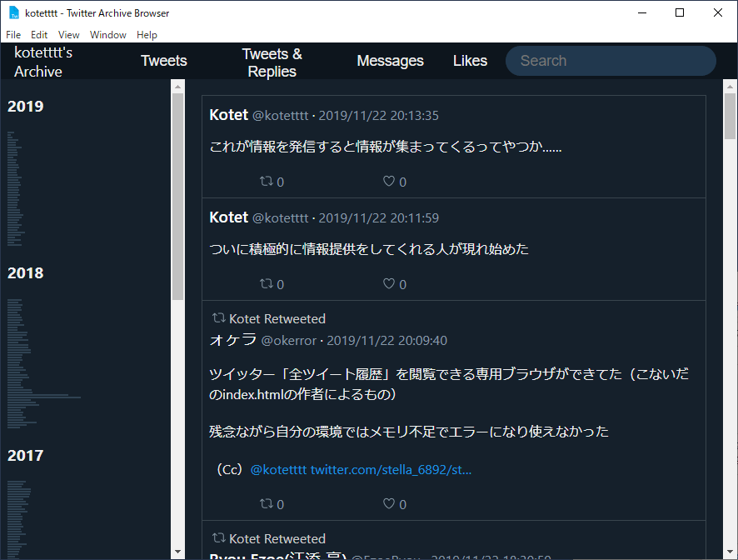
Task: Show the Likes tab
Action: click(470, 61)
